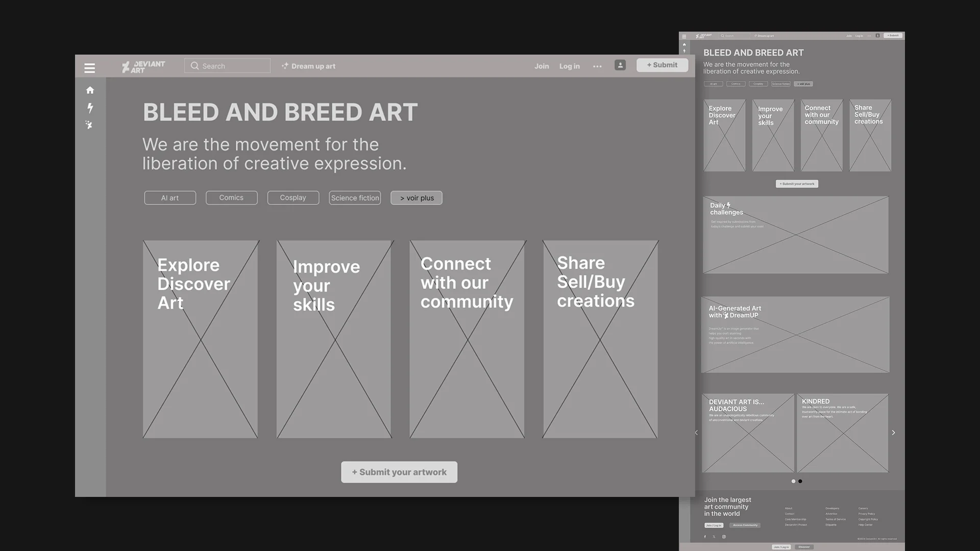The height and width of the screenshot is (551, 980).
Task: Open DreamUp via sparkle sidebar icon
Action: pos(90,125)
